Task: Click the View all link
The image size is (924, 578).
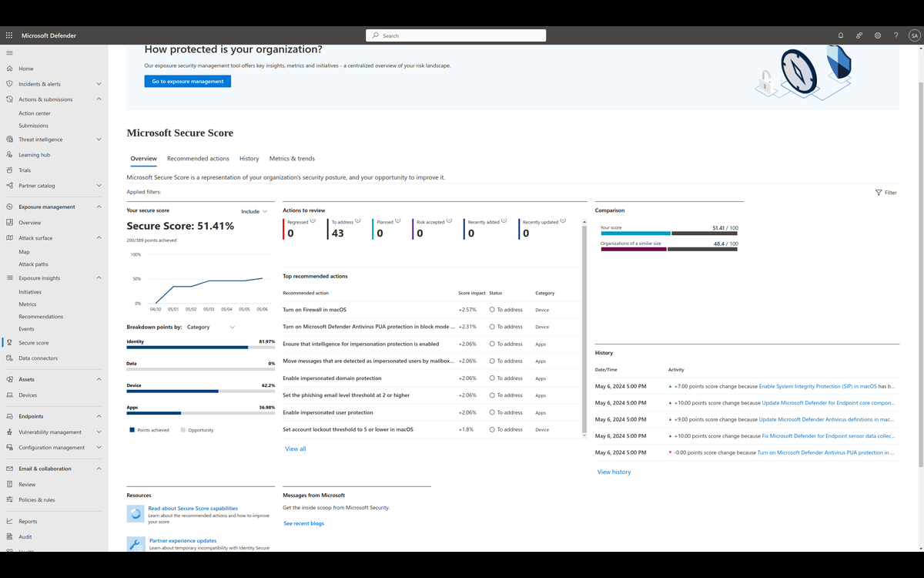Action: pyautogui.click(x=296, y=449)
